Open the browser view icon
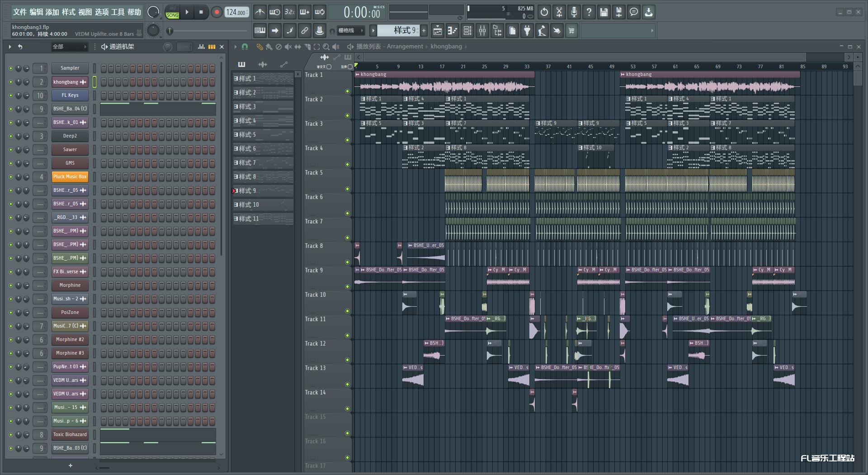Image resolution: width=868 pixels, height=475 pixels. point(497,31)
